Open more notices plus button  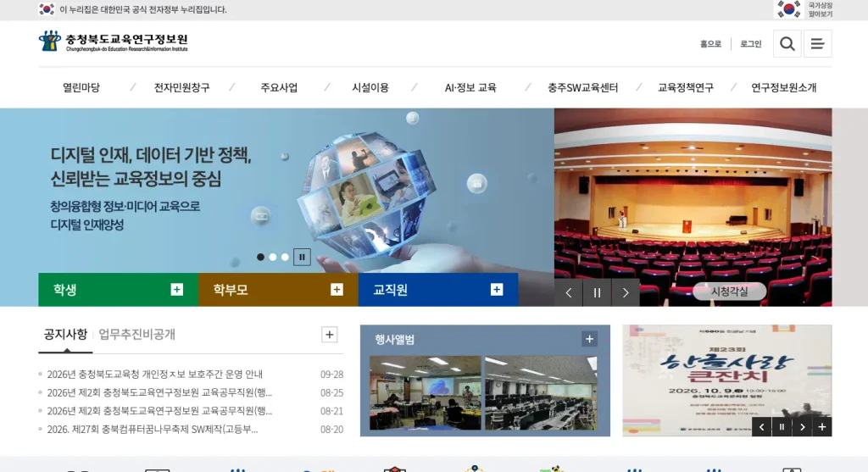pyautogui.click(x=330, y=334)
